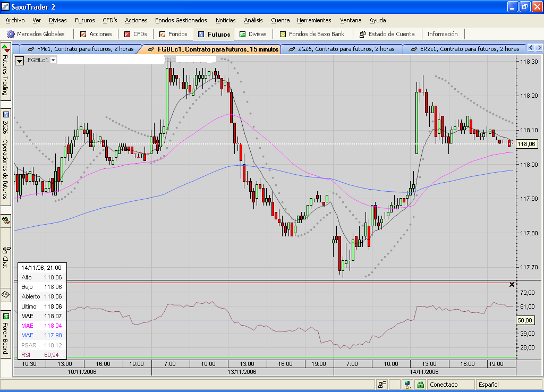544x392 pixels.
Task: Click the chart icon on ER2c1 tab
Action: click(414, 49)
